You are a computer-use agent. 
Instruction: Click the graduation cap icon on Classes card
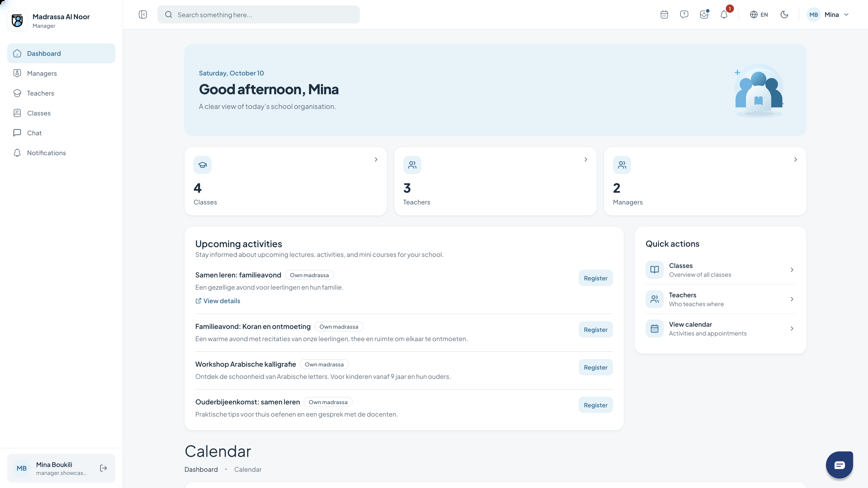[x=203, y=165]
